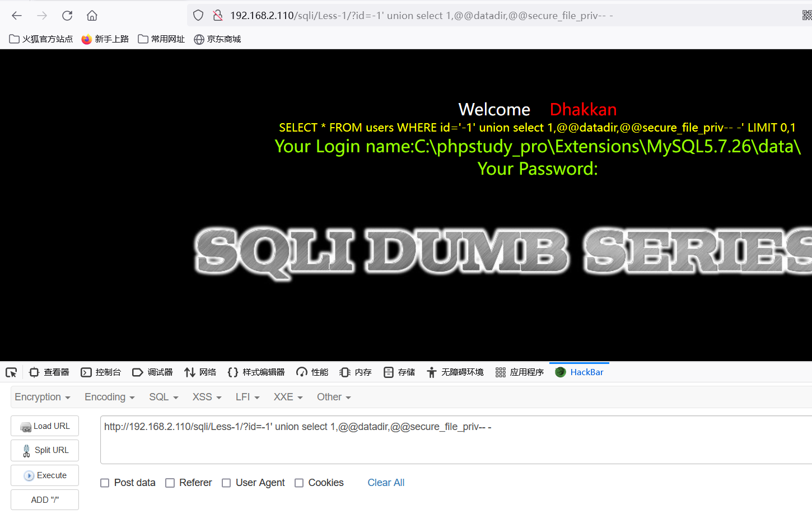
Task: Click the Execute button
Action: click(x=45, y=475)
